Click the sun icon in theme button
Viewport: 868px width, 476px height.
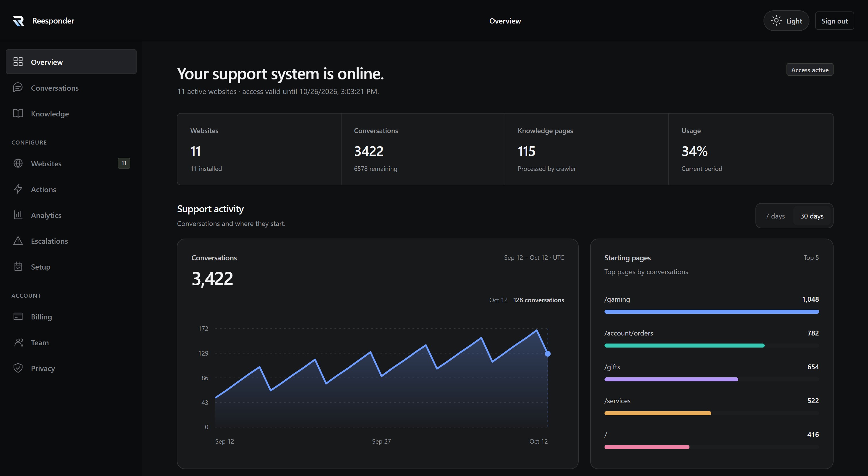tap(776, 21)
